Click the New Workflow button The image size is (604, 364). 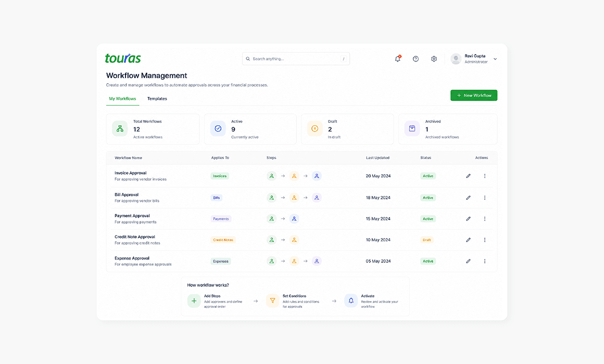pyautogui.click(x=474, y=96)
